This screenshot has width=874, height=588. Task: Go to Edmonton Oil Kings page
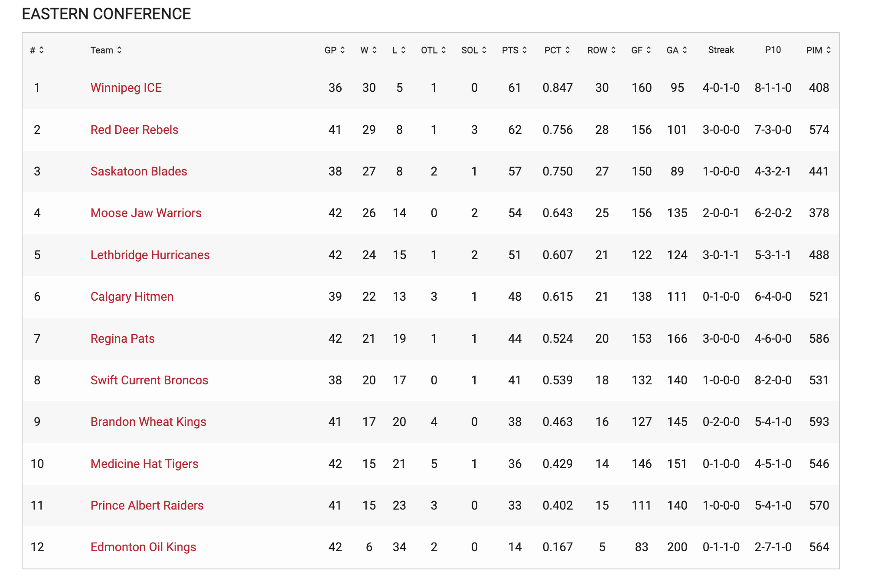[x=143, y=547]
